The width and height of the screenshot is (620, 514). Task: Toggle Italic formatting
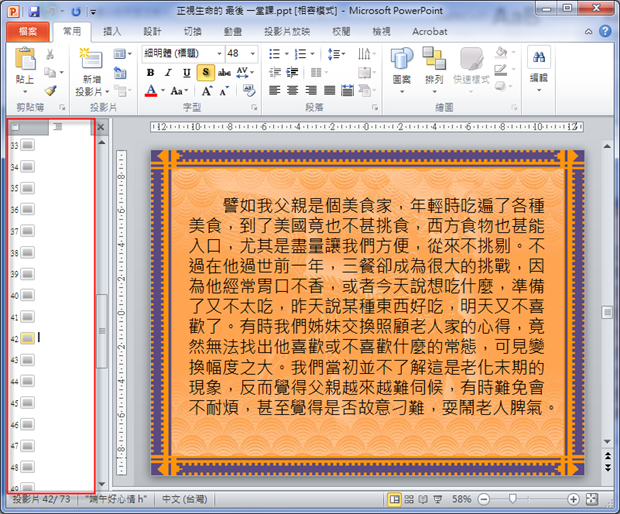pos(169,72)
